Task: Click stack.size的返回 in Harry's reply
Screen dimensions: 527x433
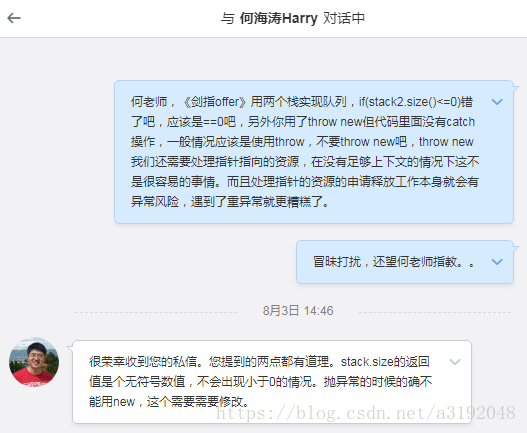Action: coord(385,362)
